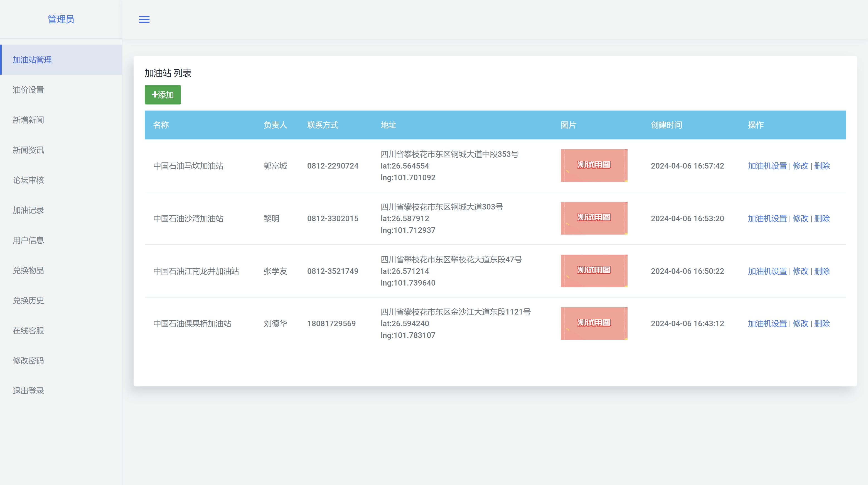Open 加油站管理 in sidebar
This screenshot has height=485, width=868.
pos(61,60)
